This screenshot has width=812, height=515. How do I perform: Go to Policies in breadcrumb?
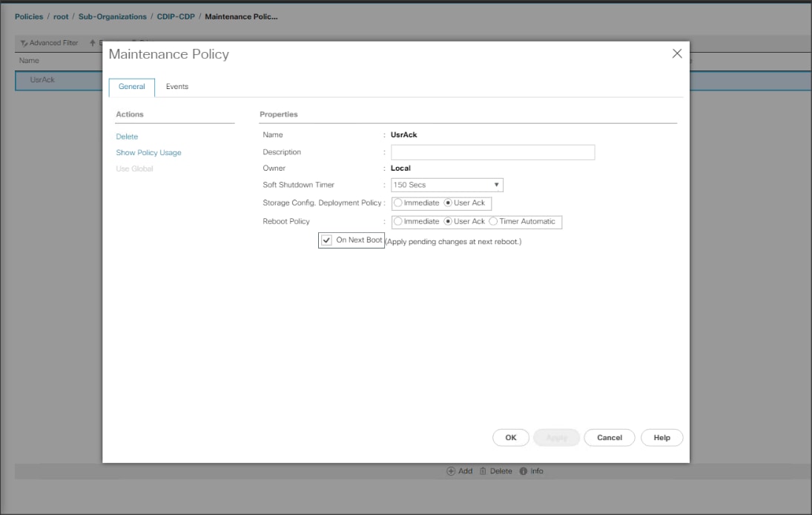pyautogui.click(x=29, y=16)
